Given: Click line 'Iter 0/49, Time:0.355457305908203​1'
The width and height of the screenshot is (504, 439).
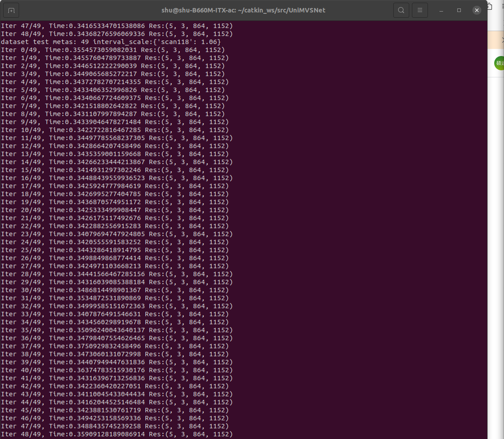Looking at the screenshot, I should tap(113, 50).
